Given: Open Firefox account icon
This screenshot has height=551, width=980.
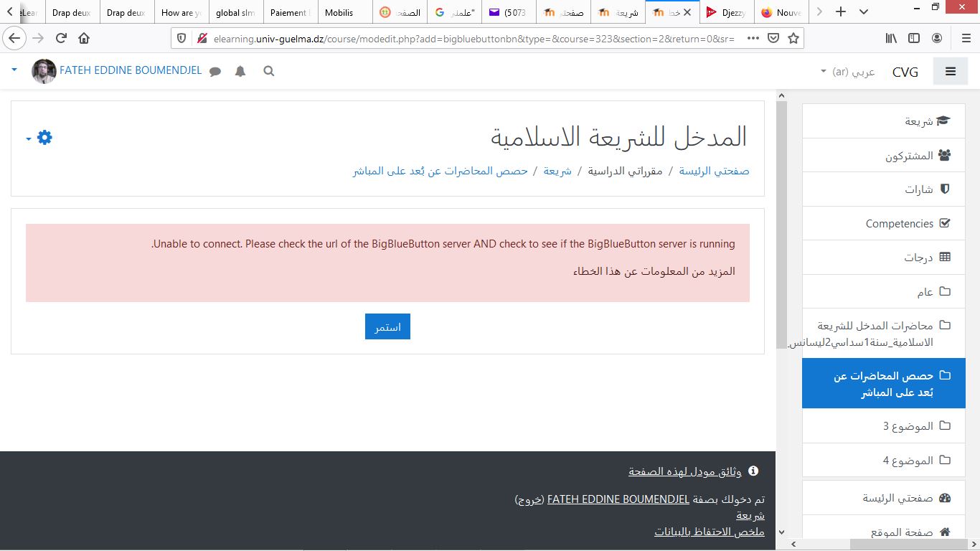Looking at the screenshot, I should 937,38.
